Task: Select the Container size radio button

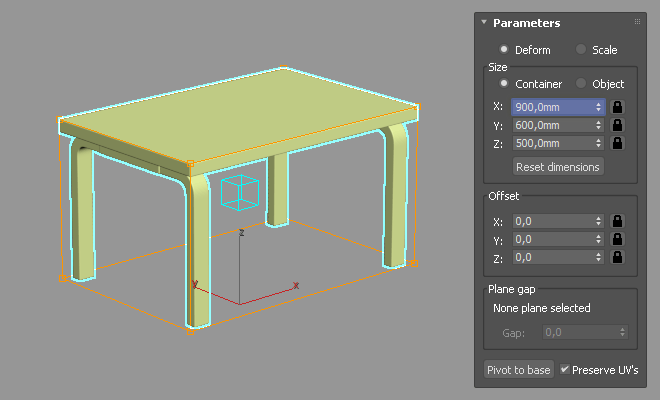Action: click(x=504, y=84)
